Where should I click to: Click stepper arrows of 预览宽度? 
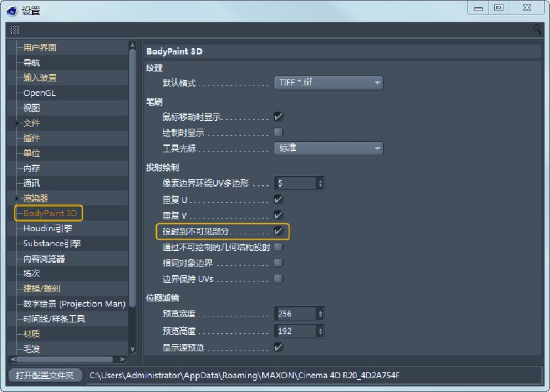tap(320, 314)
